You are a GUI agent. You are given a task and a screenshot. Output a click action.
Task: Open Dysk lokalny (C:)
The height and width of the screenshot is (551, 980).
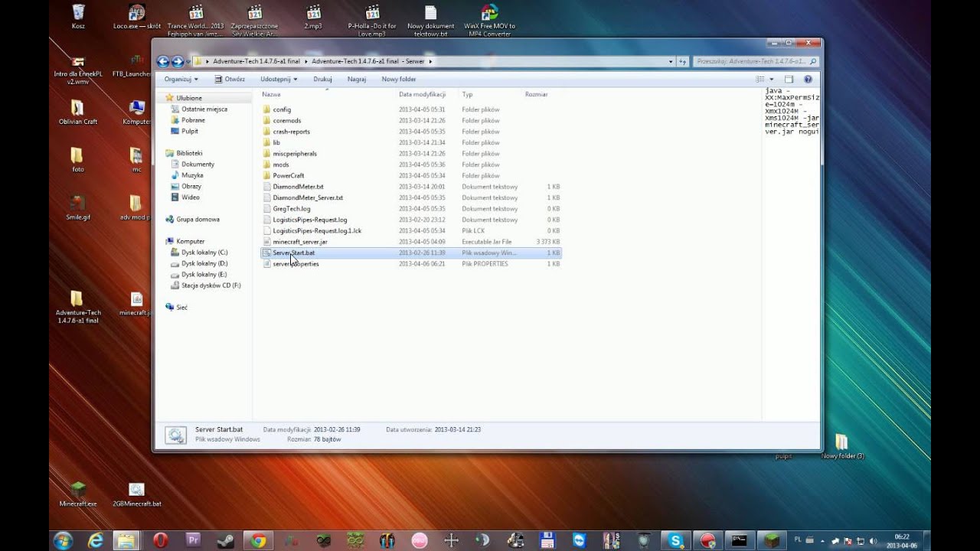[x=204, y=252]
